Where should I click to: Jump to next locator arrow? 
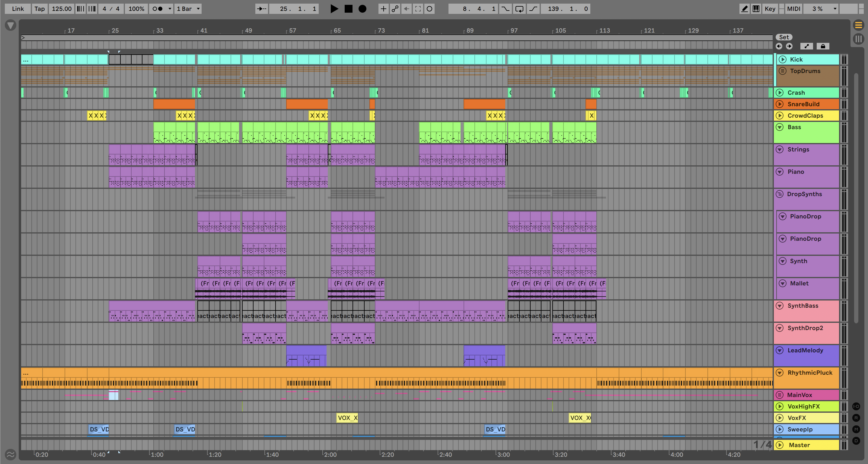[789, 46]
